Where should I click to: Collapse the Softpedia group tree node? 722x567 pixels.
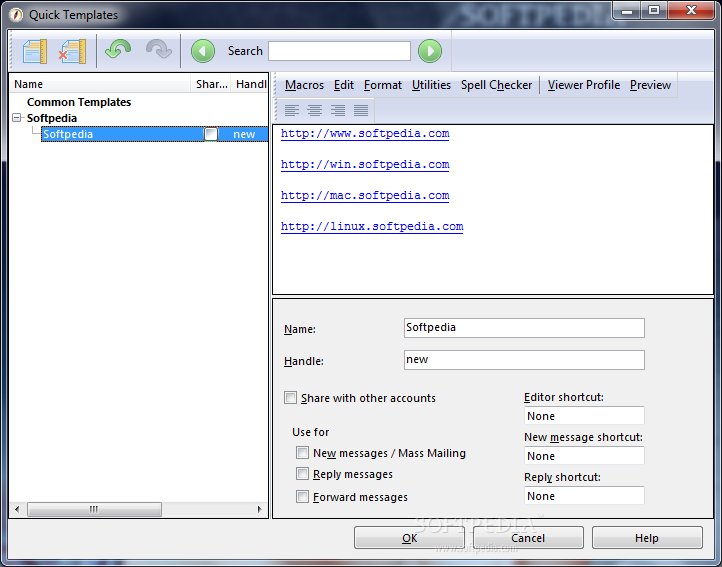[17, 118]
